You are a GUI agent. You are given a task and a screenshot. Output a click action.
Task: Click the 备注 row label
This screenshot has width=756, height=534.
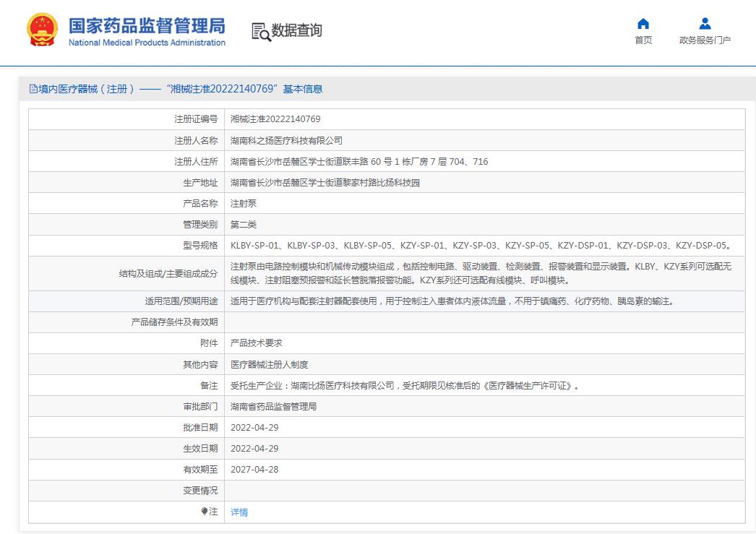[209, 386]
